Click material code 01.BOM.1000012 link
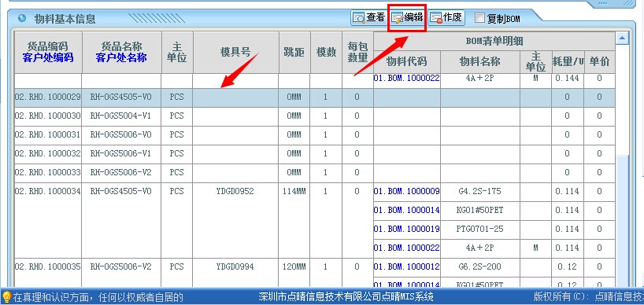 [406, 267]
